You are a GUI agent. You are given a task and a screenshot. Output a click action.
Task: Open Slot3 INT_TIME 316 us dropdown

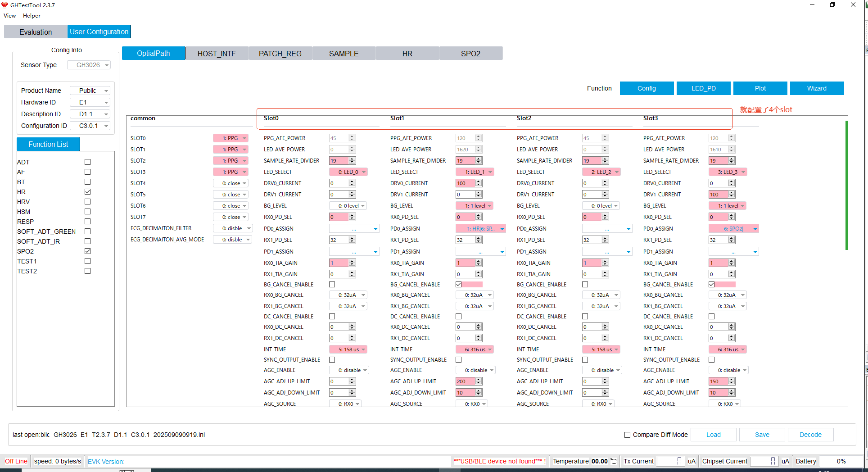pyautogui.click(x=728, y=349)
